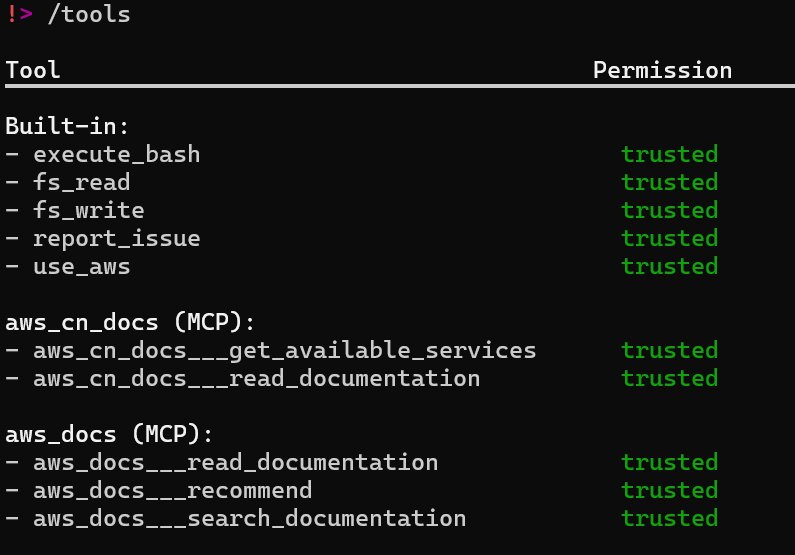Click trusted status beside aws_docs___recommend
The image size is (795, 555).
tap(670, 491)
